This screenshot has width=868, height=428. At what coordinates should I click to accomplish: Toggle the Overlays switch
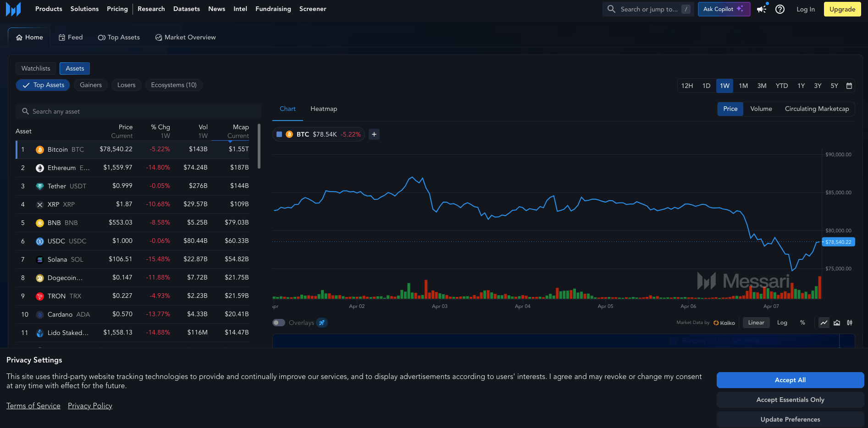(279, 323)
